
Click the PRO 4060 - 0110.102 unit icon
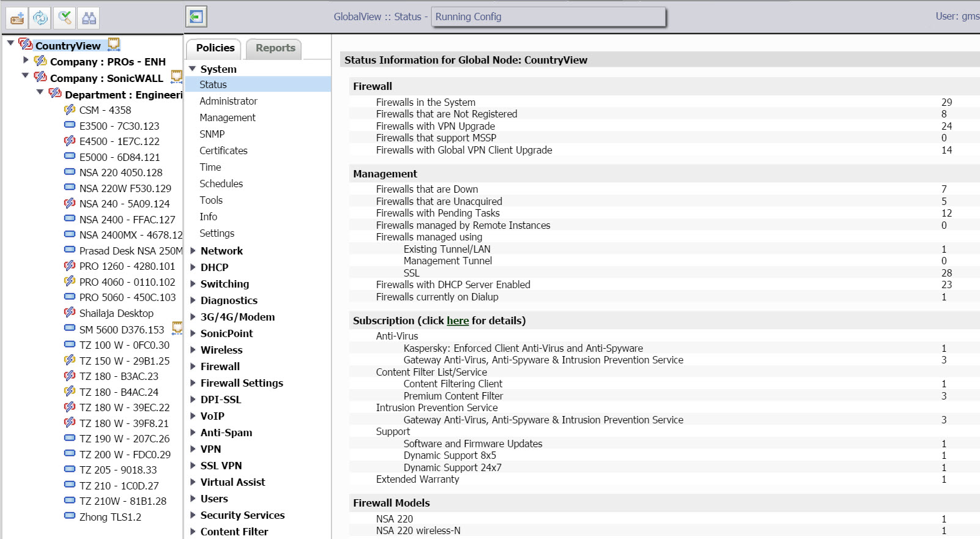click(70, 281)
